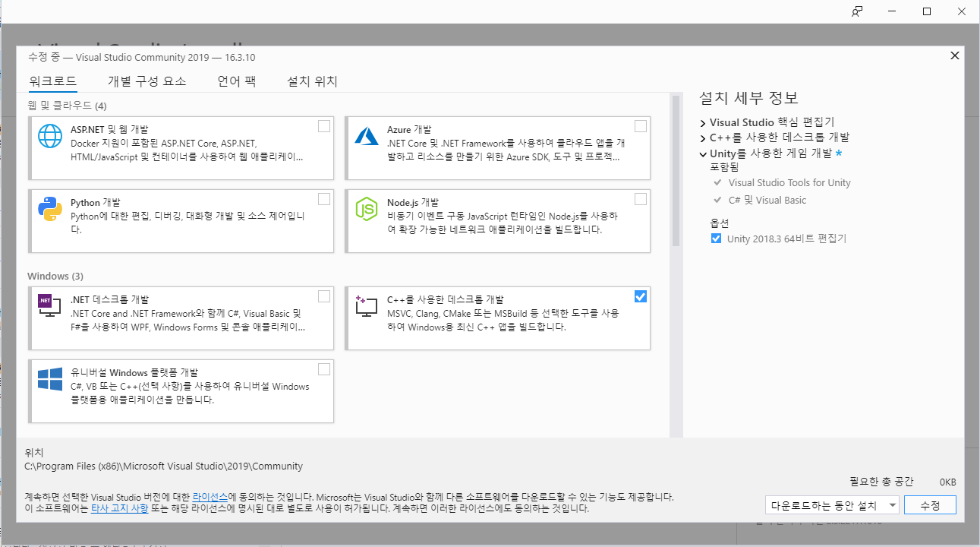Screen dimensions: 980x547
Task: Switch to the 개별 구성 요소 tab
Action: click(147, 81)
